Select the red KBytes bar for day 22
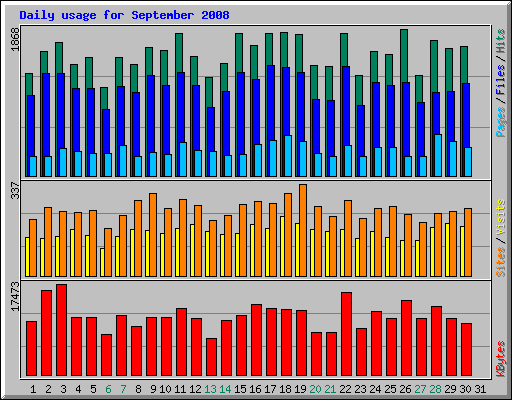The width and height of the screenshot is (512, 400). pyautogui.click(x=346, y=334)
